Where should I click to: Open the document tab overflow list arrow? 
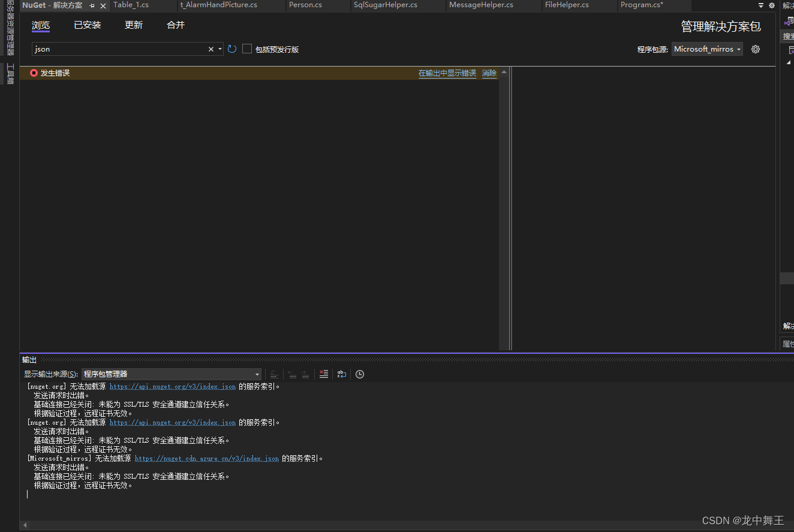761,5
